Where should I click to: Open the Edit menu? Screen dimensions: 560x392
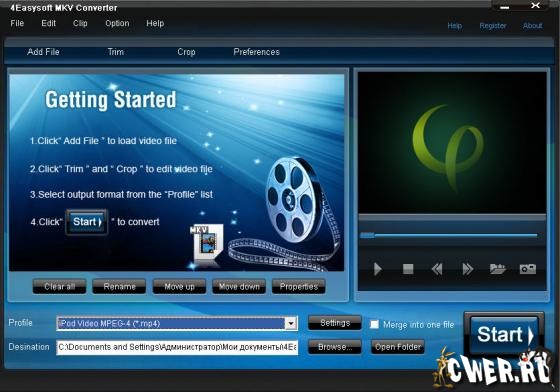click(x=48, y=23)
